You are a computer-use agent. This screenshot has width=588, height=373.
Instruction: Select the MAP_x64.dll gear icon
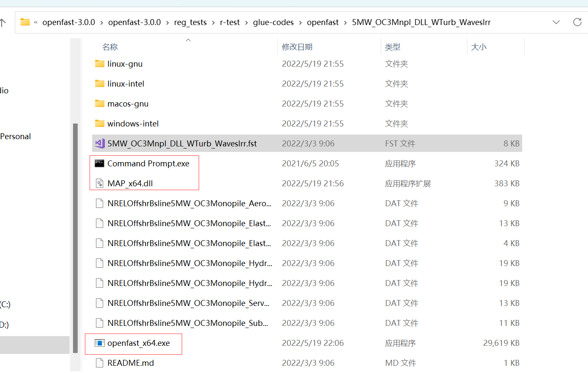[x=99, y=183]
